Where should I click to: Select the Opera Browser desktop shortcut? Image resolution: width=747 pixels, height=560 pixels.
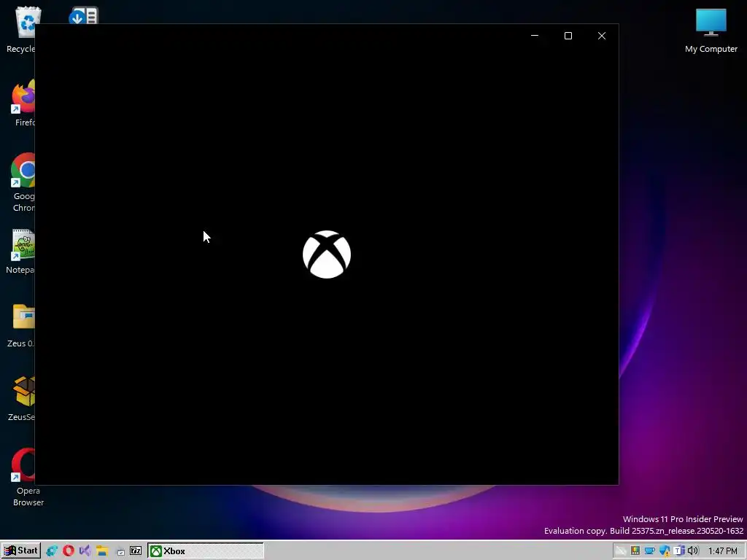point(28,477)
